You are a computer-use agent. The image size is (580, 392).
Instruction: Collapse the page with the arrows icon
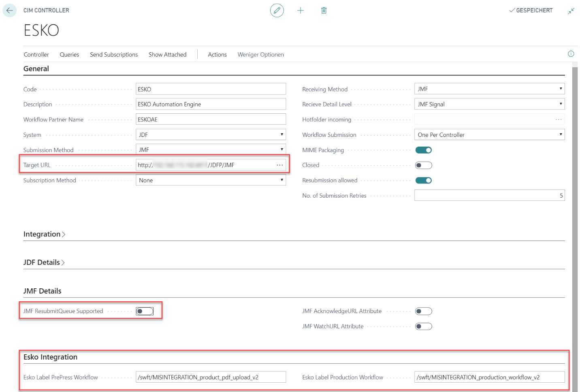[571, 11]
